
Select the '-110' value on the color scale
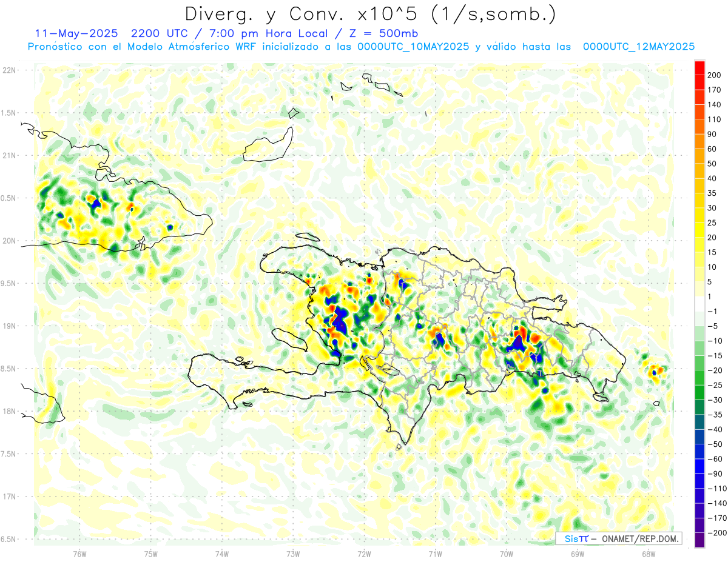pyautogui.click(x=716, y=488)
